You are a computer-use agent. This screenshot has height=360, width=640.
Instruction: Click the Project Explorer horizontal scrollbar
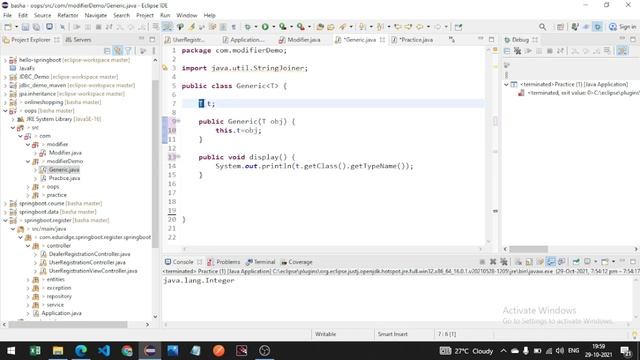[68, 324]
